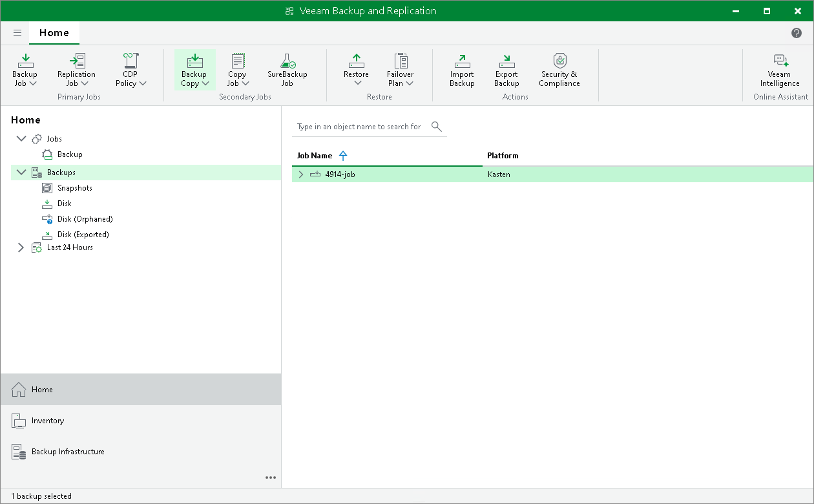Select Backup under Jobs in tree
This screenshot has width=814, height=504.
coord(70,154)
